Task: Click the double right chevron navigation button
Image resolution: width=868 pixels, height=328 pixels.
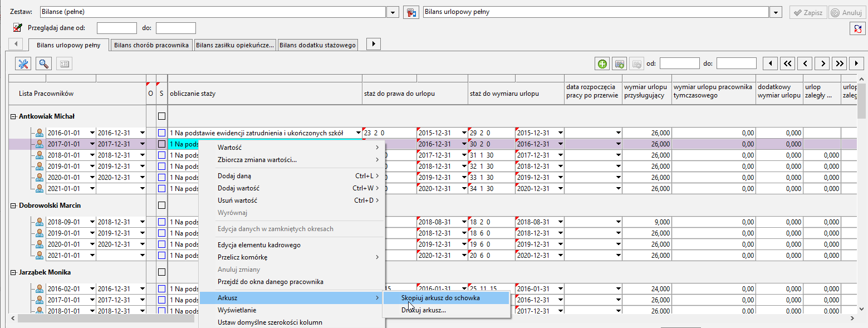Action: pos(841,63)
